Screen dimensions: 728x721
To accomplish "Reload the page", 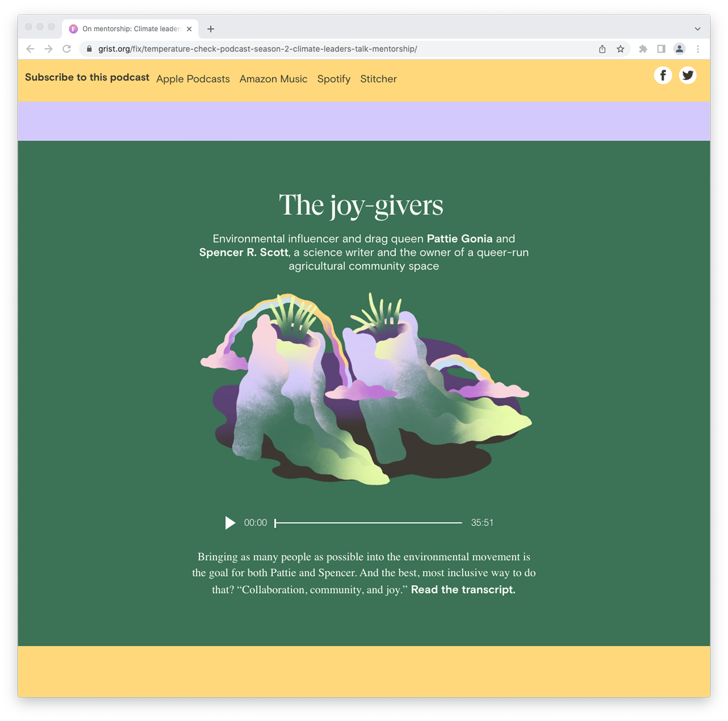I will pos(67,49).
